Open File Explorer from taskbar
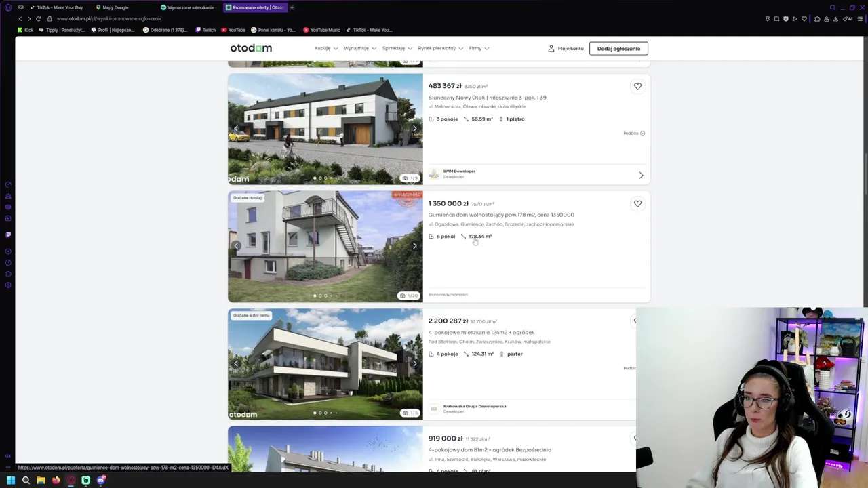 (41, 481)
